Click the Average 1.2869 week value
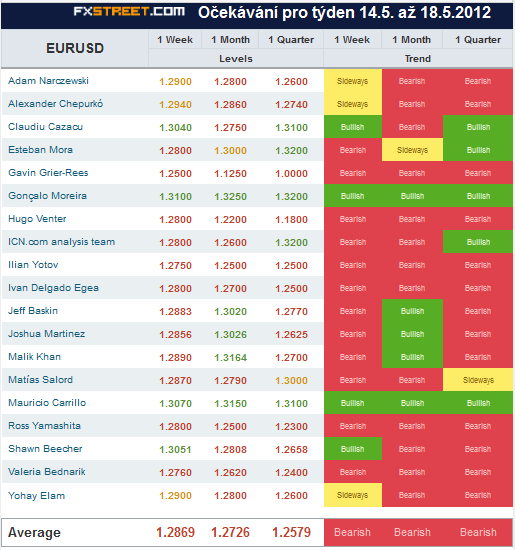The image size is (515, 550). [175, 532]
